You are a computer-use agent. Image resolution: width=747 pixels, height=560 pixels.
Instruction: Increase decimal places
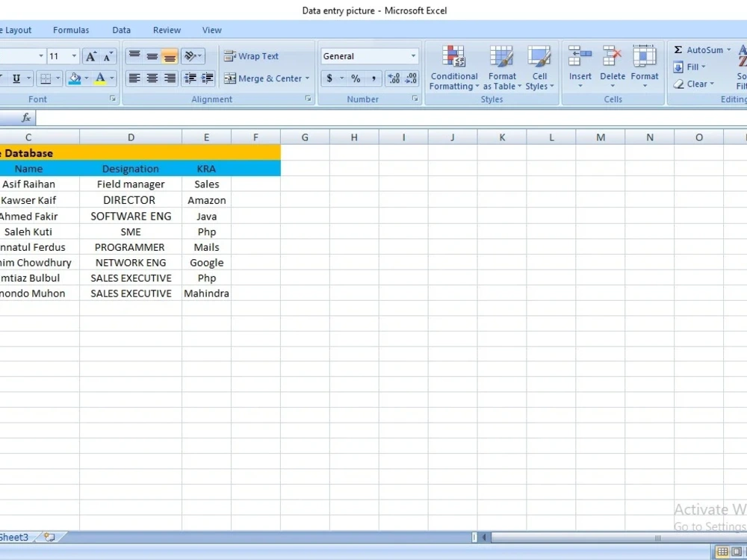[x=394, y=78]
